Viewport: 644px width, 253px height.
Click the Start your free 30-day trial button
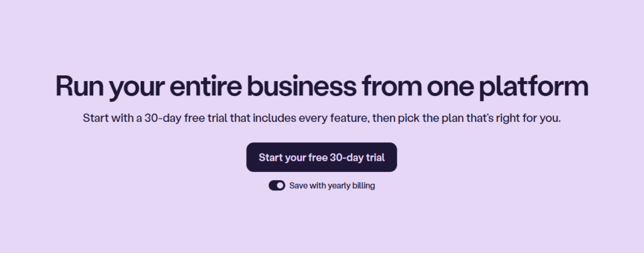321,157
